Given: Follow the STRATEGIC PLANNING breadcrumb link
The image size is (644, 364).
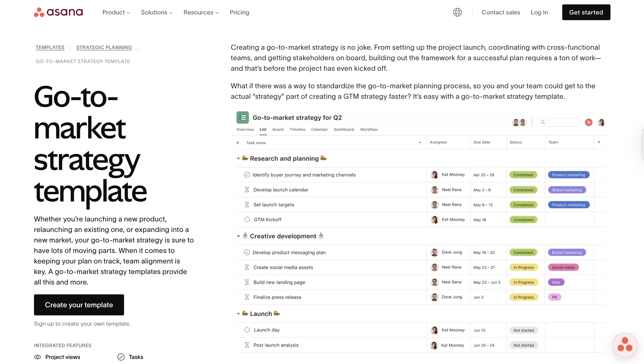Looking at the screenshot, I should pos(104,47).
